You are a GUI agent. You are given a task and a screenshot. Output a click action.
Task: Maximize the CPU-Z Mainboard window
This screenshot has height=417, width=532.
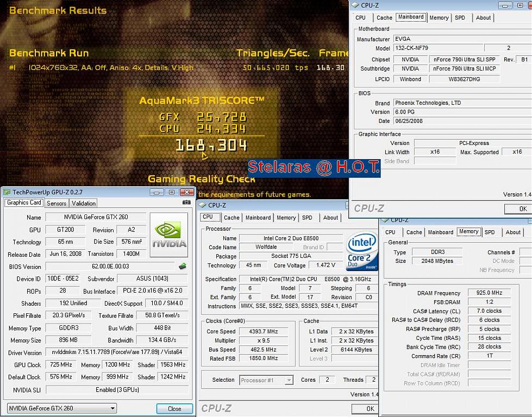coord(520,5)
